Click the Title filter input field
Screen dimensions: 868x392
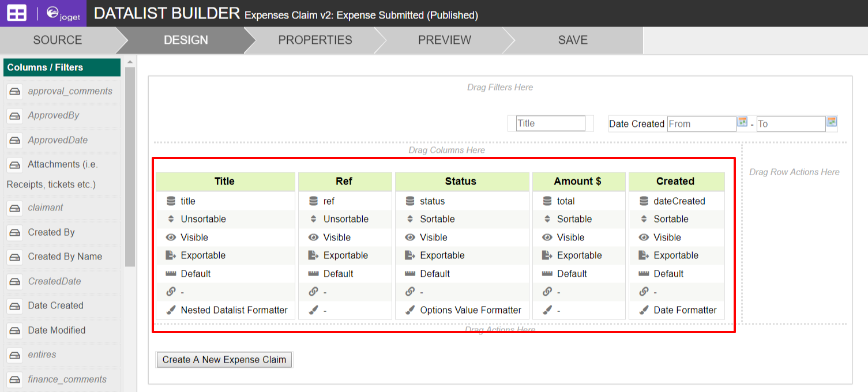pos(550,123)
